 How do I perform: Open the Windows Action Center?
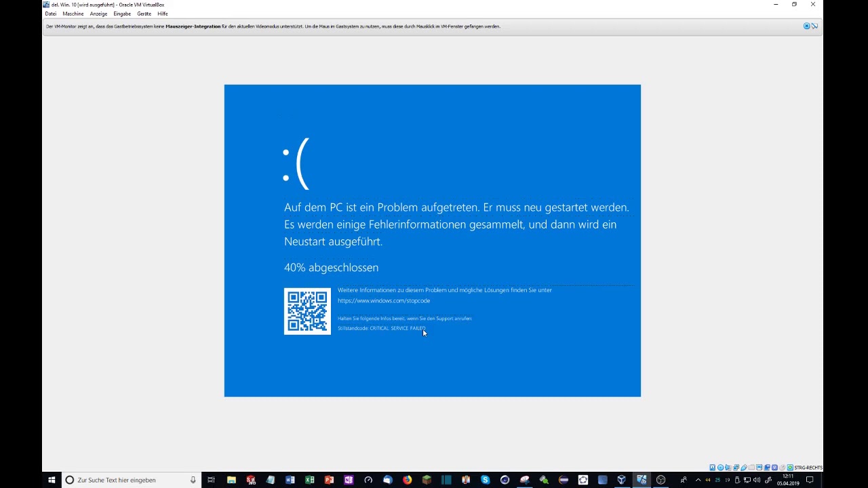[810, 480]
